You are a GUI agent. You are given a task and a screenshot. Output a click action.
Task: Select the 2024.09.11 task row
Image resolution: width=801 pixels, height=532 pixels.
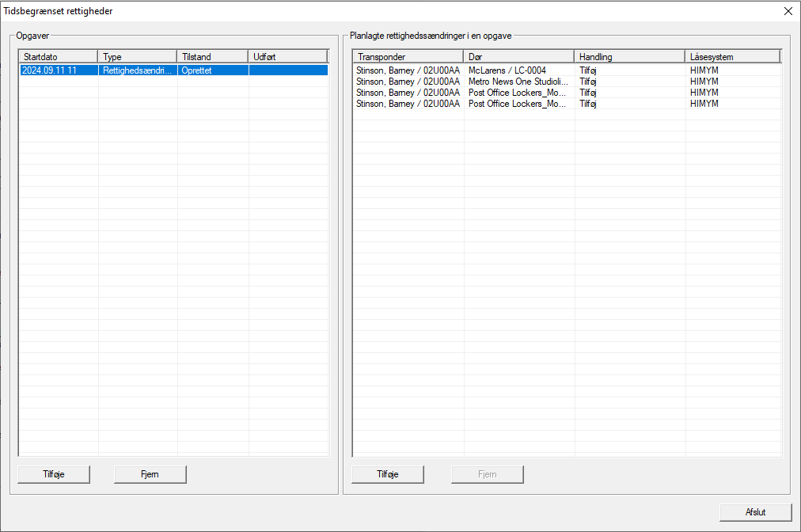(x=59, y=70)
